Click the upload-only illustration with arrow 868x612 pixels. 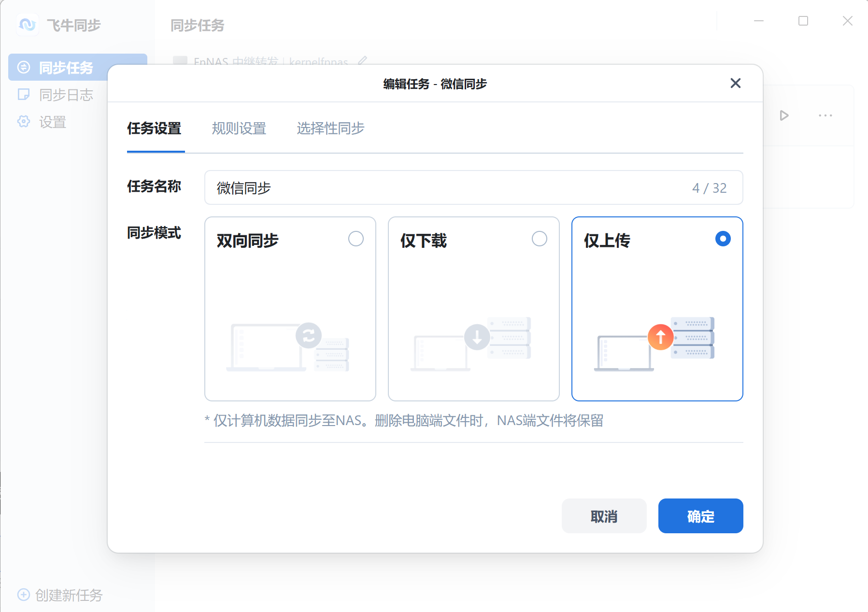point(655,344)
